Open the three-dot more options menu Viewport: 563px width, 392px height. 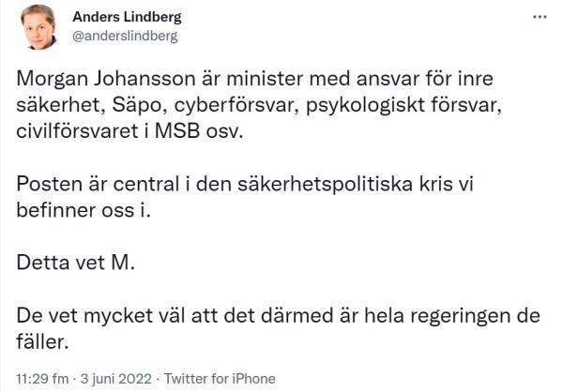coord(540,17)
